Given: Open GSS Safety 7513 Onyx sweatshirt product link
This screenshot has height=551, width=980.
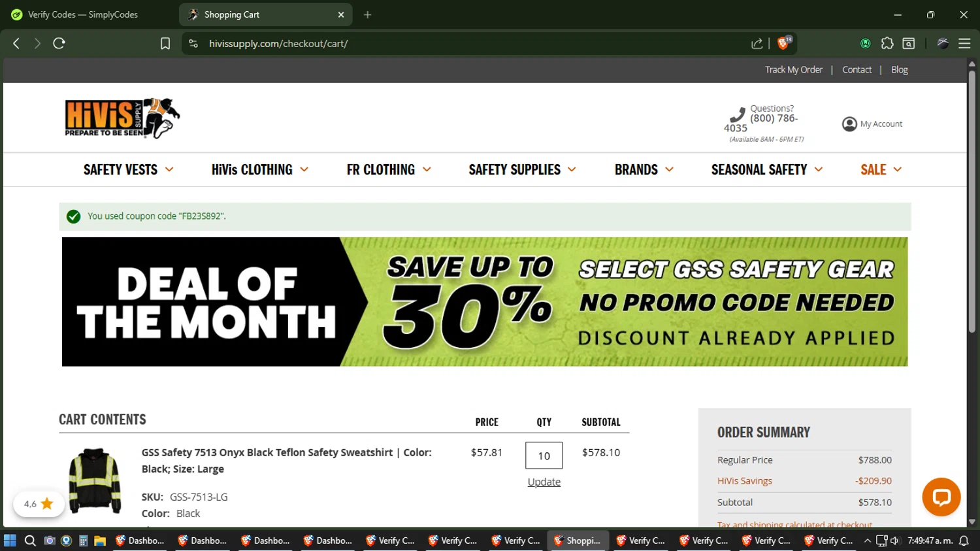Looking at the screenshot, I should coord(287,461).
